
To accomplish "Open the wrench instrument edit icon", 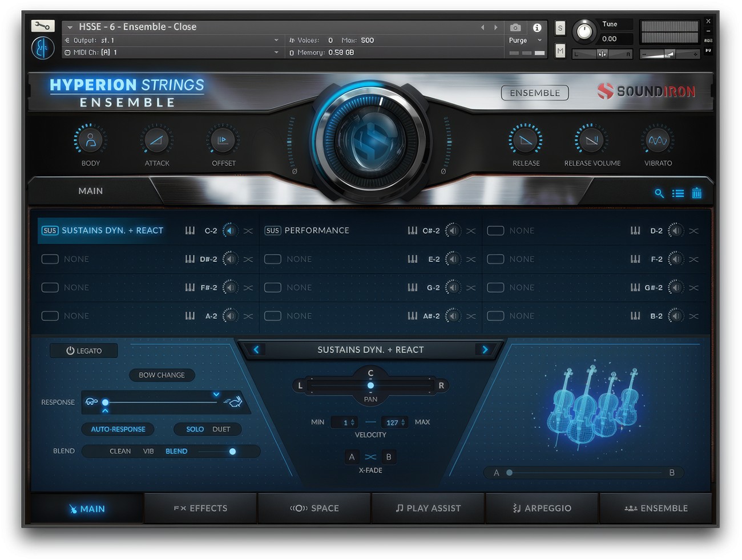I will 43,26.
